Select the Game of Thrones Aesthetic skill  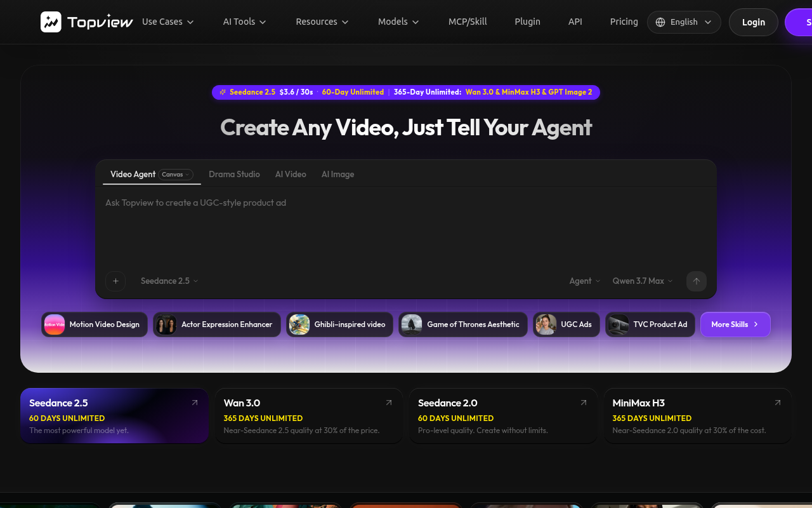[x=463, y=324]
